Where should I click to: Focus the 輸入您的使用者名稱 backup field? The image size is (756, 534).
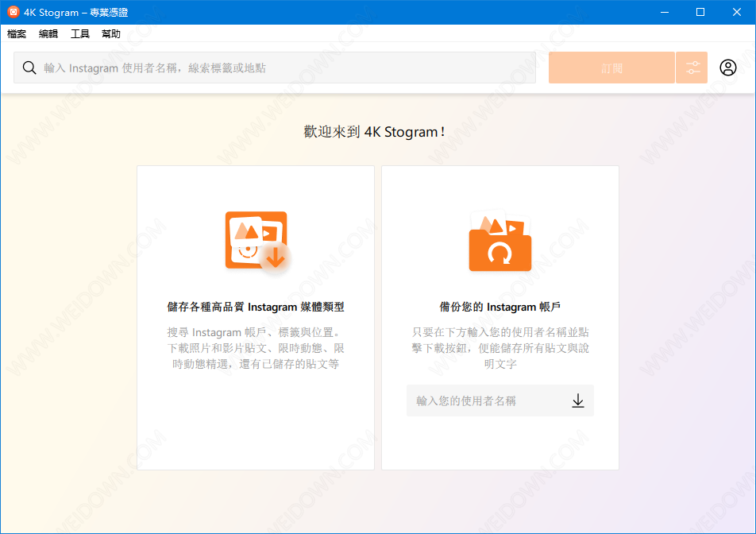pos(500,400)
